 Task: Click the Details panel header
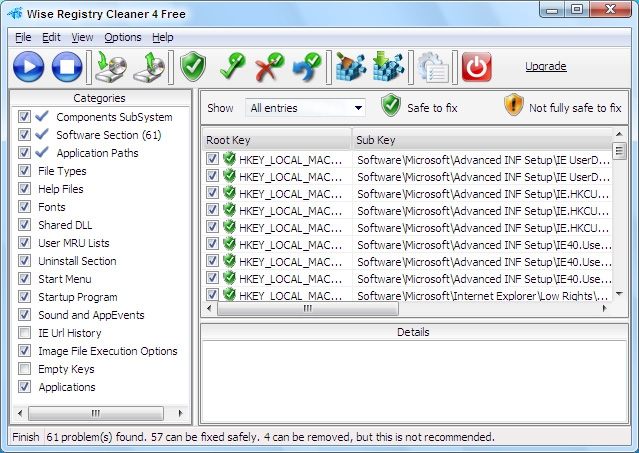pyautogui.click(x=413, y=332)
